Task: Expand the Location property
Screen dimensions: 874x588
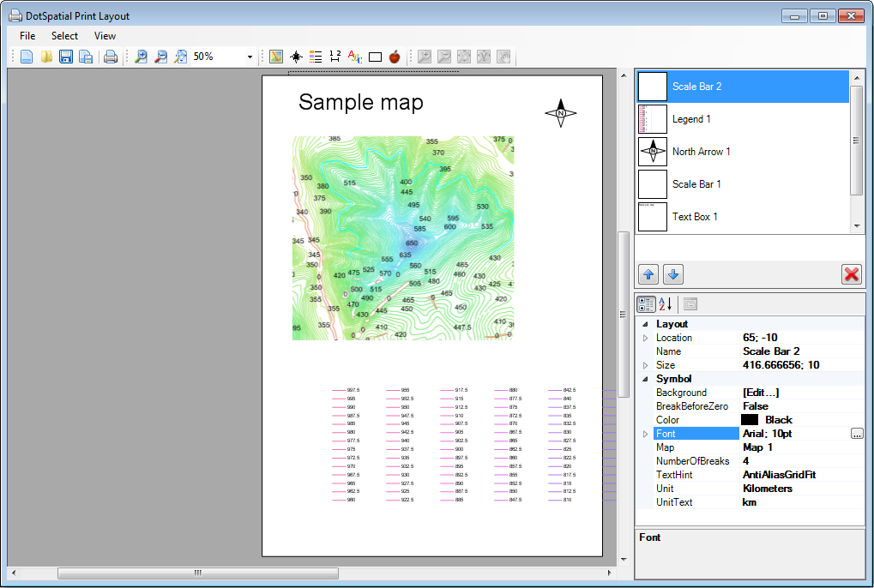Action: pyautogui.click(x=645, y=338)
